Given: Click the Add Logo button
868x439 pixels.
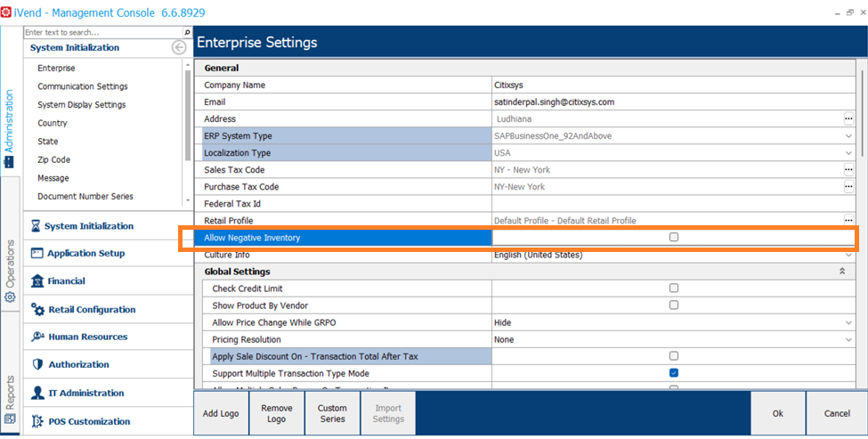Looking at the screenshot, I should pos(221,413).
